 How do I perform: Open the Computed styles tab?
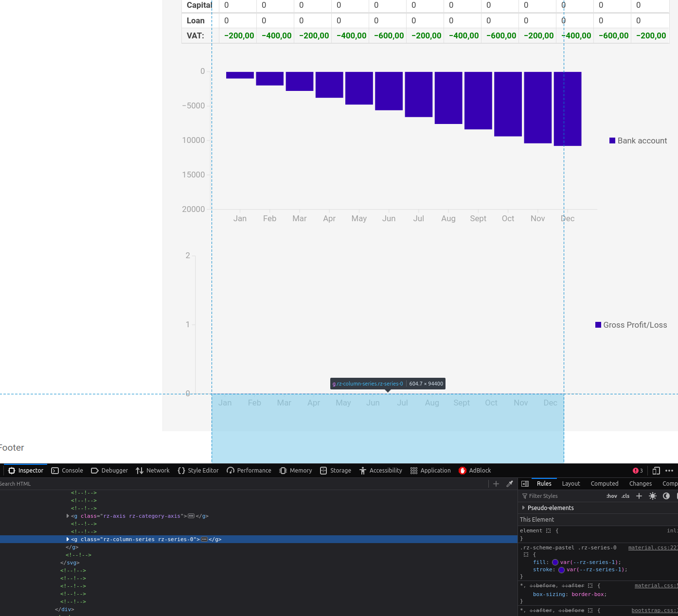604,484
